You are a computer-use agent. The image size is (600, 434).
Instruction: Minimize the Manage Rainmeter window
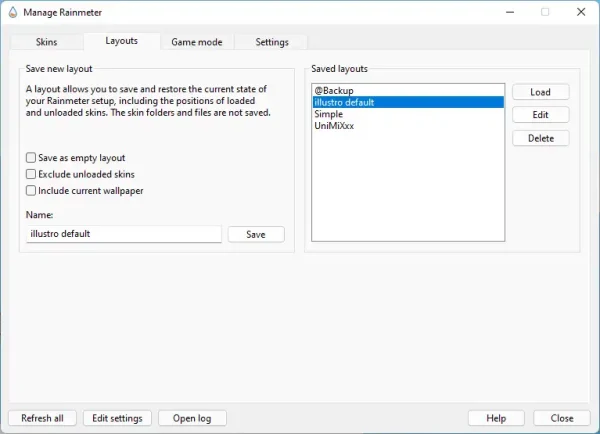pos(510,12)
